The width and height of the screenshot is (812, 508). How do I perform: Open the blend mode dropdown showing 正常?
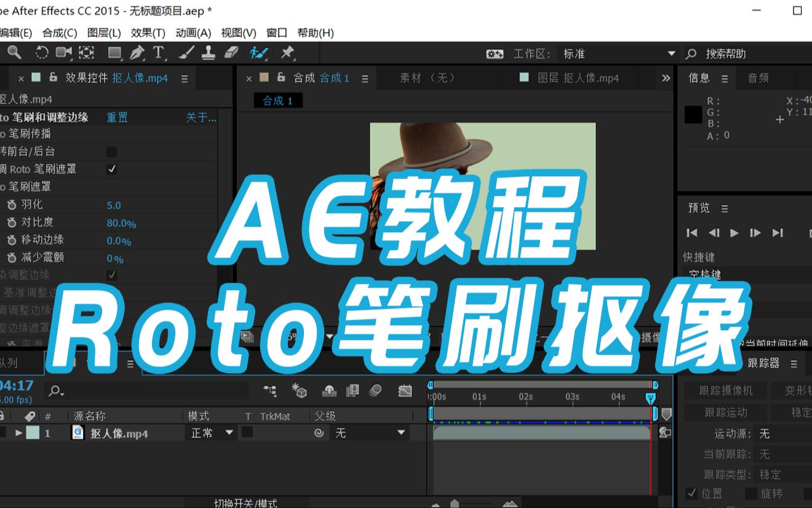pyautogui.click(x=210, y=433)
